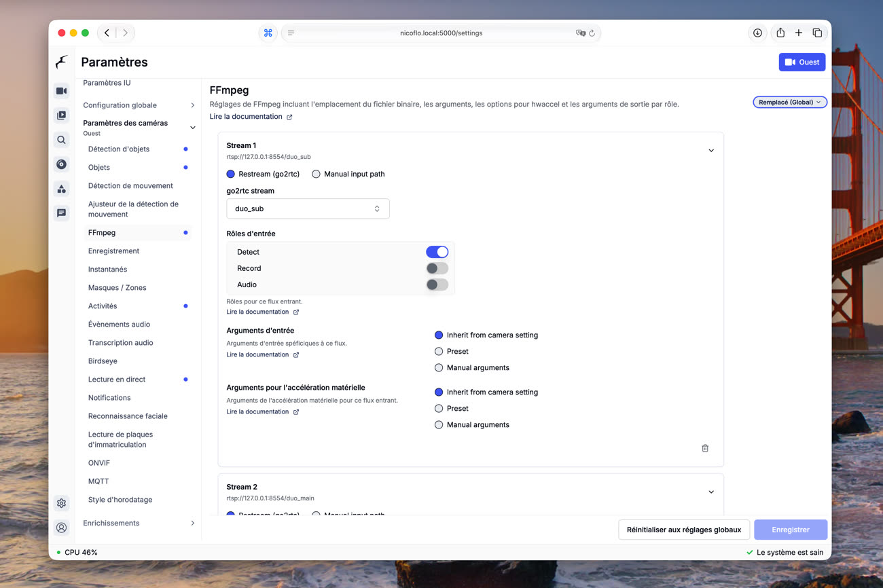
Task: Click the Safari address bar
Action: [x=441, y=33]
